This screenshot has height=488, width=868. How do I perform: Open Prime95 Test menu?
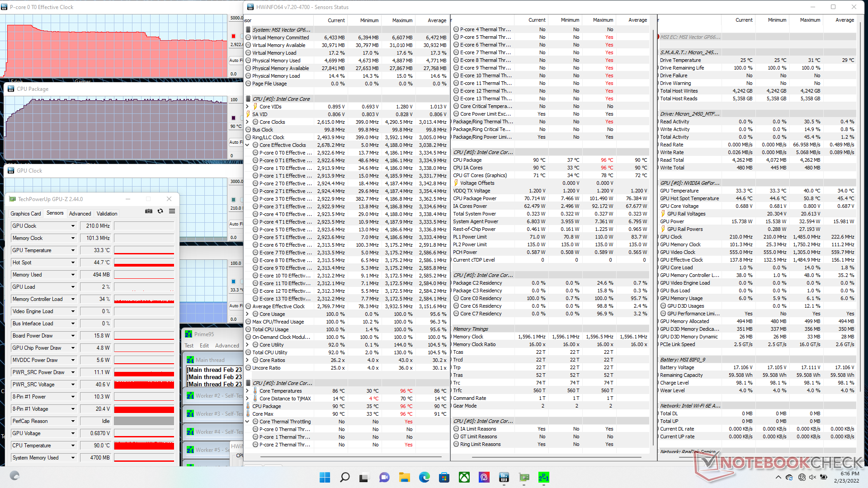click(189, 346)
